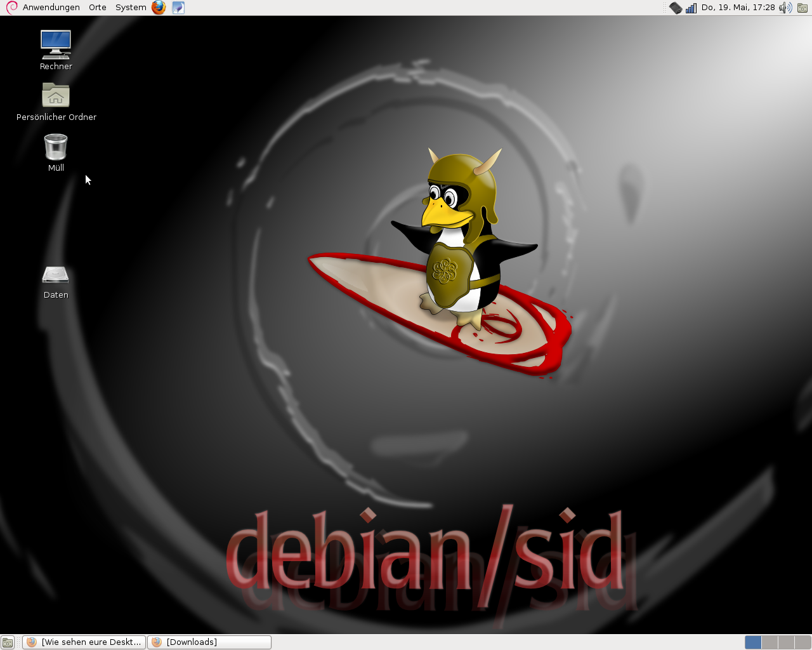Switch to the fourth workspace
Viewport: 812px width, 650px height.
[x=802, y=642]
